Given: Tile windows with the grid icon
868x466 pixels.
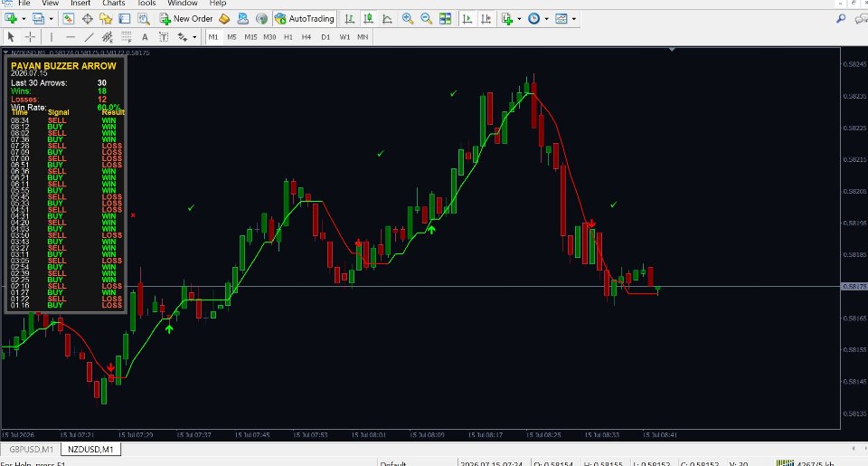Looking at the screenshot, I should click(x=445, y=18).
